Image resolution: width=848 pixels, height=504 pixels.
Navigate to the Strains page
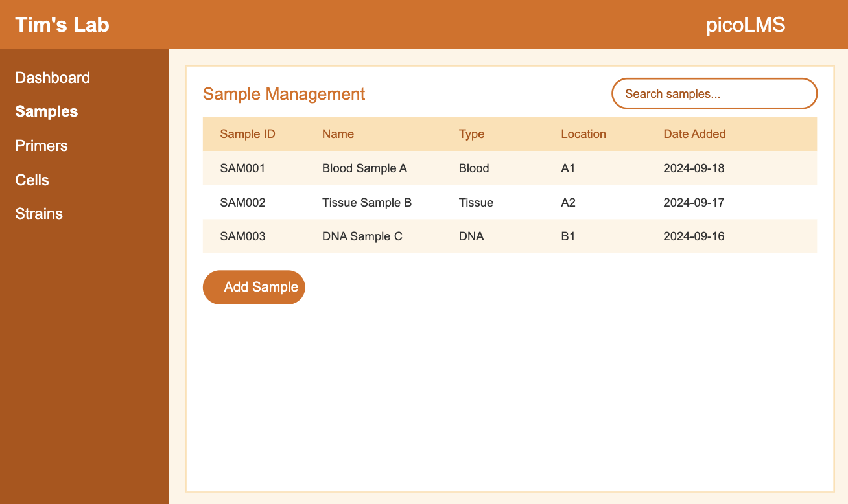39,214
